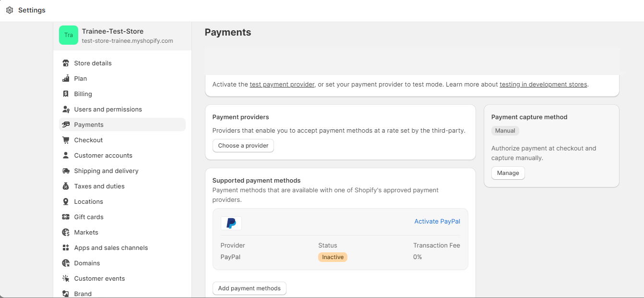This screenshot has width=644, height=298.
Task: Open the Settings gear at top left
Action: (x=10, y=10)
